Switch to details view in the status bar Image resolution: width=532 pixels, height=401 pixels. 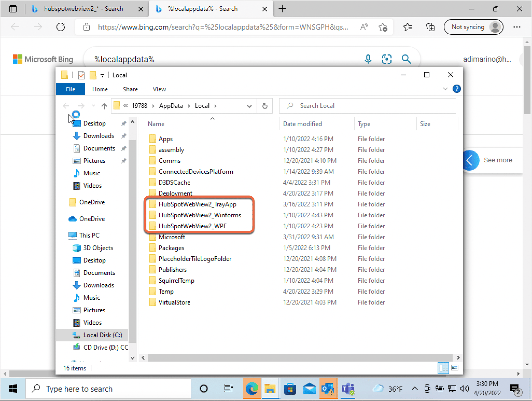(443, 368)
